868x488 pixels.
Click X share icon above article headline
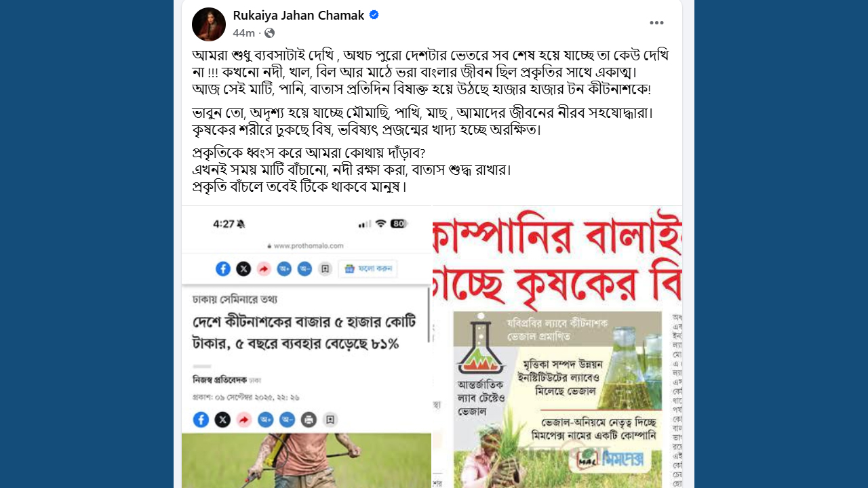point(243,269)
